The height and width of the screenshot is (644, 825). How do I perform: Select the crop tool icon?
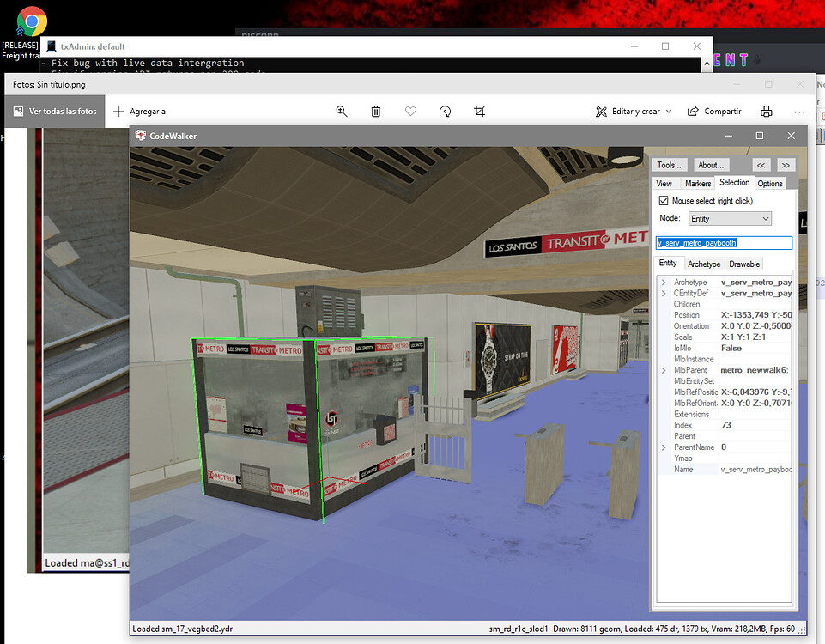click(x=480, y=112)
